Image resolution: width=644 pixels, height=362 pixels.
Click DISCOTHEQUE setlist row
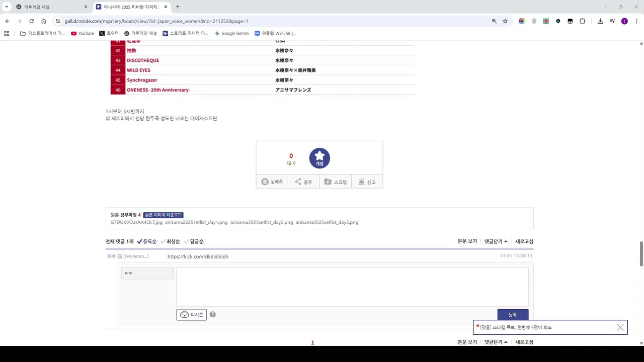click(x=262, y=60)
